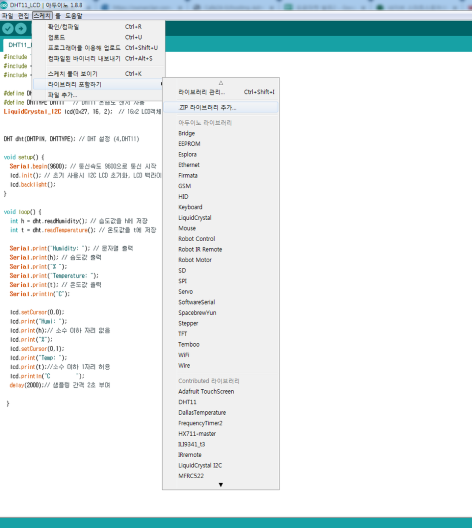This screenshot has width=472, height=528.
Task: Click the down scroll arrow in library submenu
Action: [221, 485]
